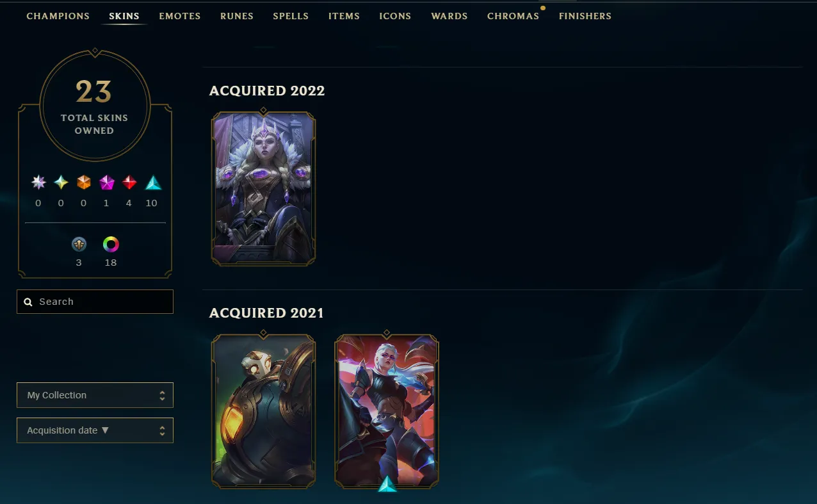
Task: Select the Emotes tab
Action: [x=179, y=16]
